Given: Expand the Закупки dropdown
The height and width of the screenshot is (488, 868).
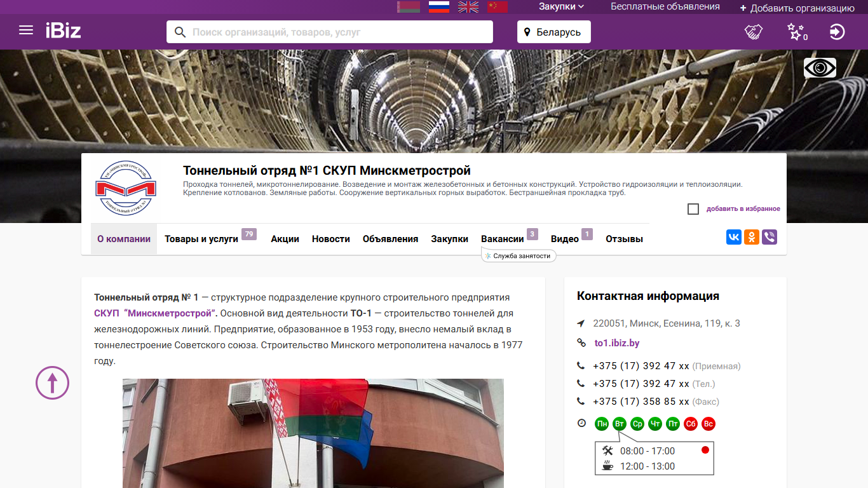Looking at the screenshot, I should tap(561, 6).
